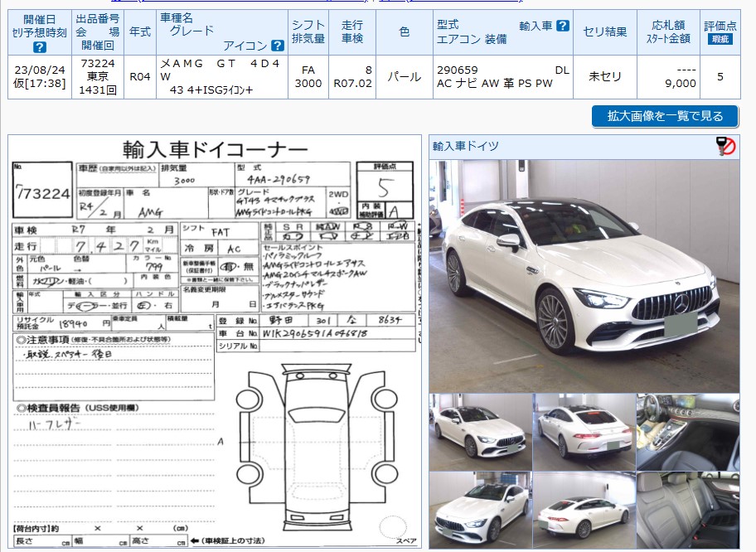Click start price 9,000 value
This screenshot has width=756, height=552.
(x=680, y=84)
